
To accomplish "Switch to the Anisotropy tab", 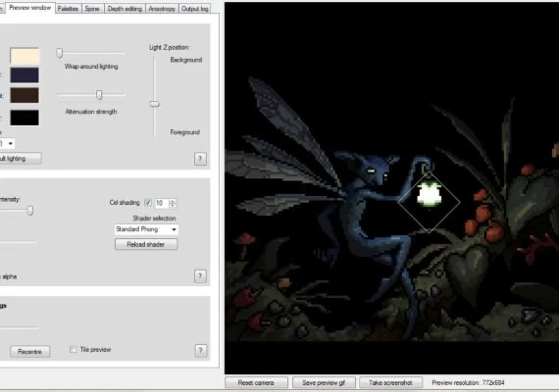I will (x=162, y=9).
